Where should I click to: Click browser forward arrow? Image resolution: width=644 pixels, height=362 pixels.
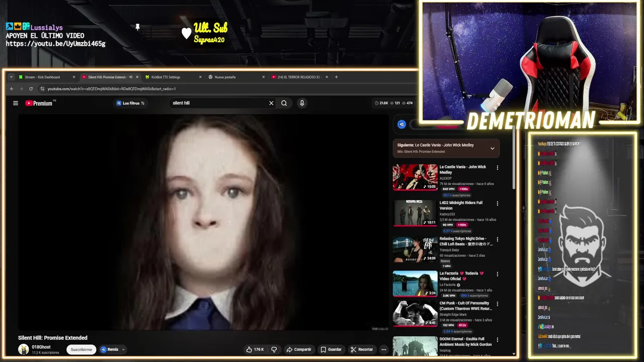tap(21, 88)
